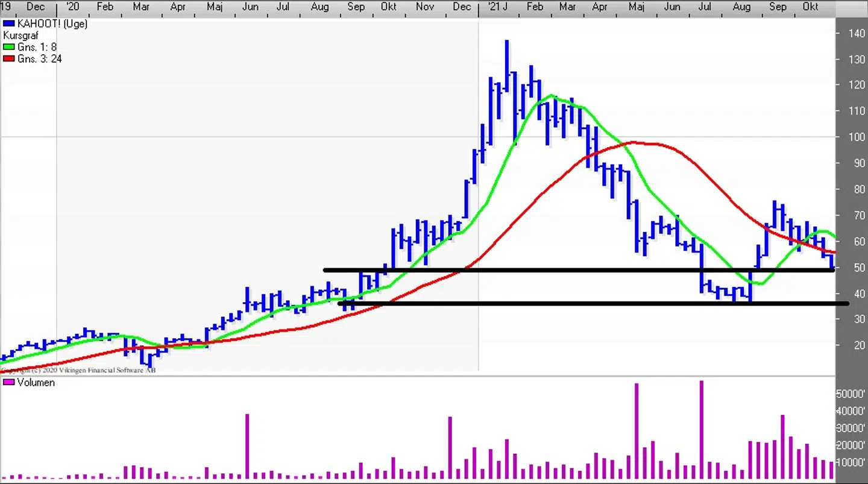Screen dimensions: 868x484
Task: Click the blue KAHOOT! legend color box
Action: [x=8, y=24]
